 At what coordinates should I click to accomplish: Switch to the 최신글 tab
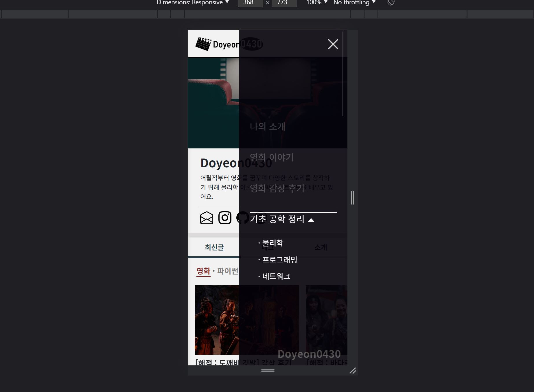click(x=214, y=247)
